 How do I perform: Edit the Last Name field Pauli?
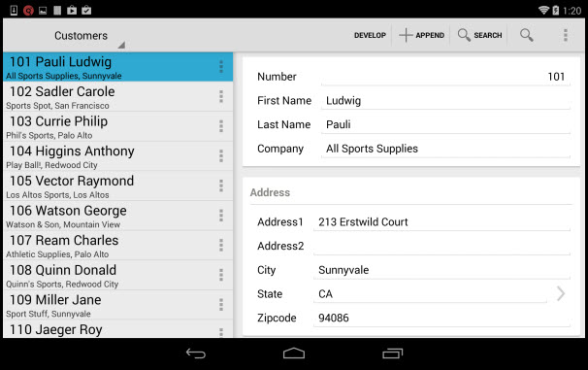445,124
